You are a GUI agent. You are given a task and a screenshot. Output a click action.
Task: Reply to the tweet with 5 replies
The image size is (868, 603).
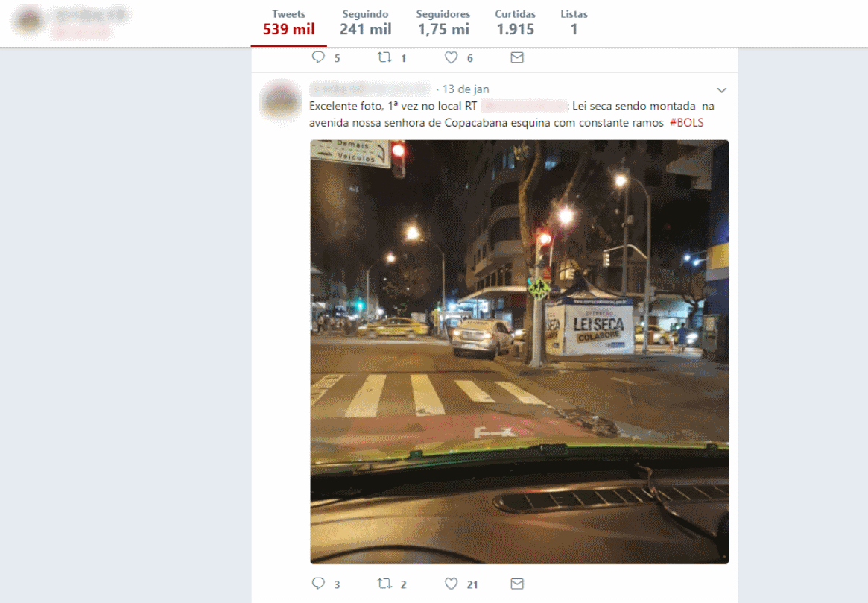pos(318,57)
